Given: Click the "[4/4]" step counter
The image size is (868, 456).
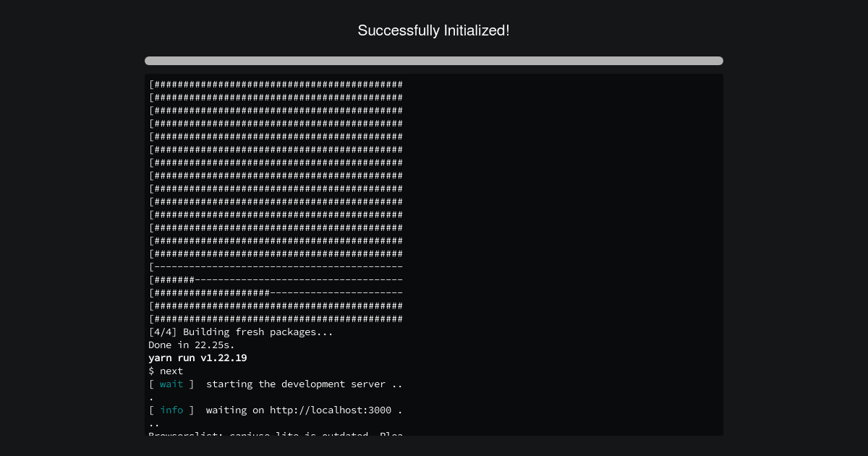Looking at the screenshot, I should (163, 332).
